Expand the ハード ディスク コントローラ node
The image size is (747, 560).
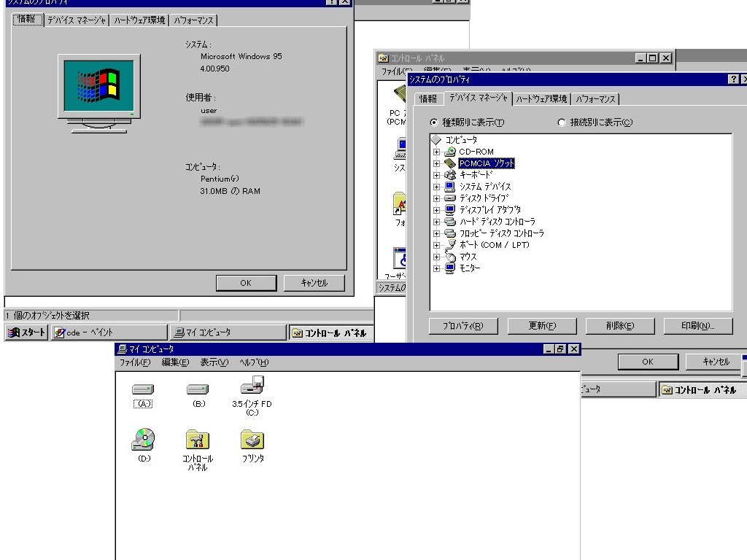tap(436, 222)
